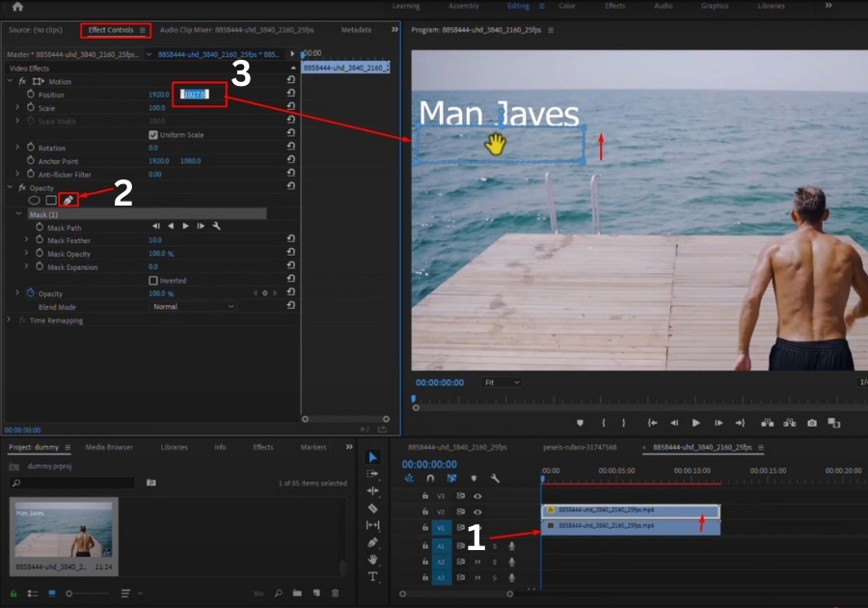Screen dimensions: 868x608
Task: Reset the Position parameter
Action: [x=291, y=93]
